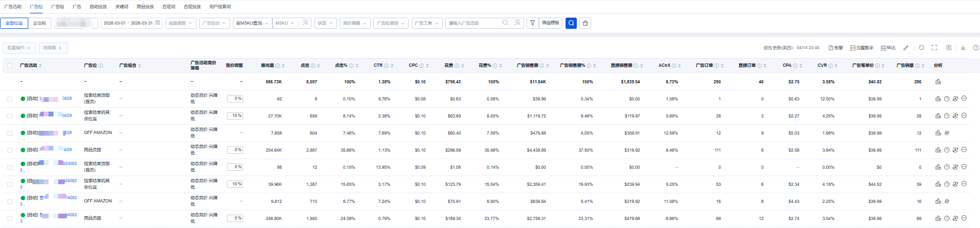This screenshot has width=980, height=228.
Task: Open the bar chart analysis in the totals row
Action: point(938,82)
